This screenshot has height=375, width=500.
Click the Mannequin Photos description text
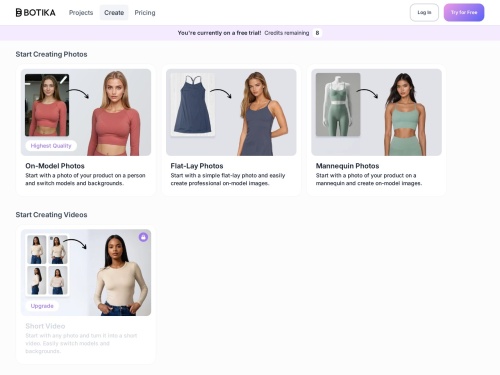click(369, 179)
